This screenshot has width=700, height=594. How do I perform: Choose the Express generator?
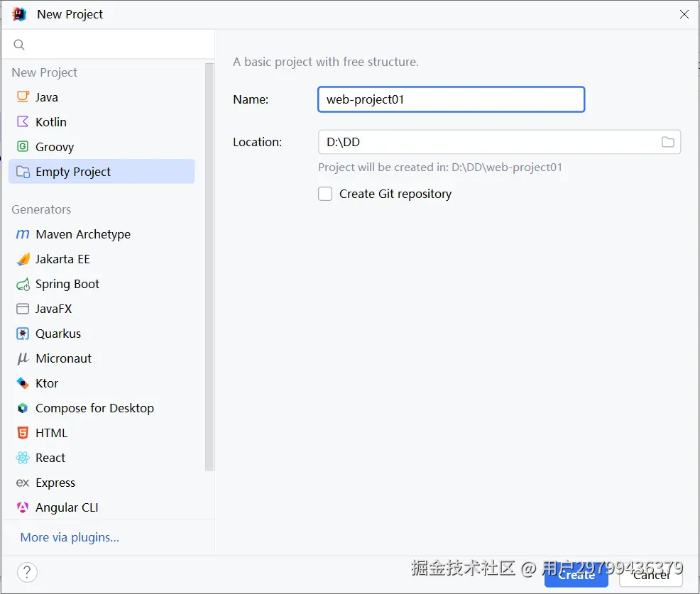pyautogui.click(x=102, y=483)
